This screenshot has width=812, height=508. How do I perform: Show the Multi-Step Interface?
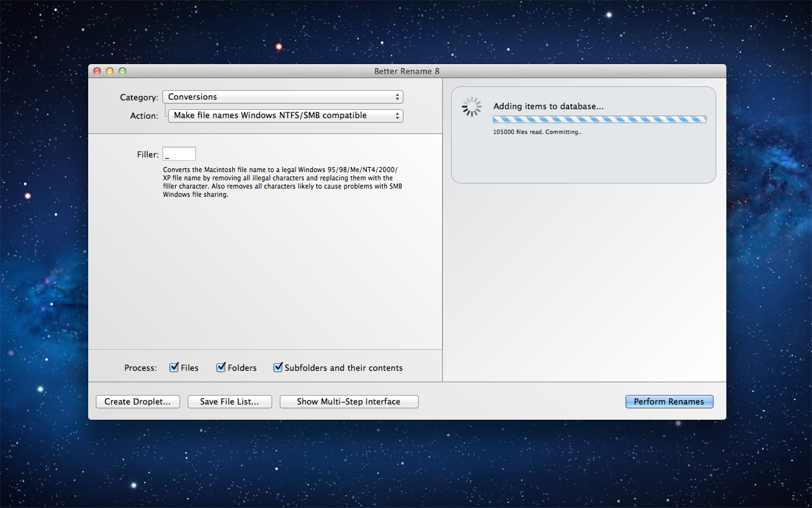(x=349, y=401)
